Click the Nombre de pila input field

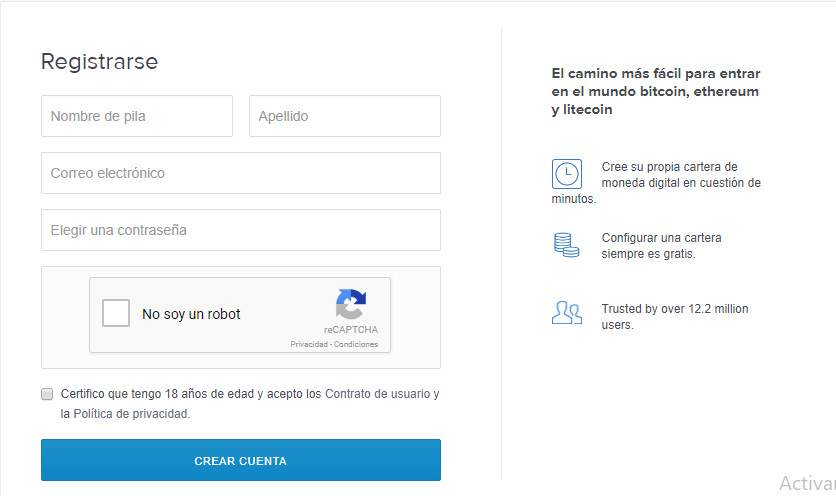[137, 116]
